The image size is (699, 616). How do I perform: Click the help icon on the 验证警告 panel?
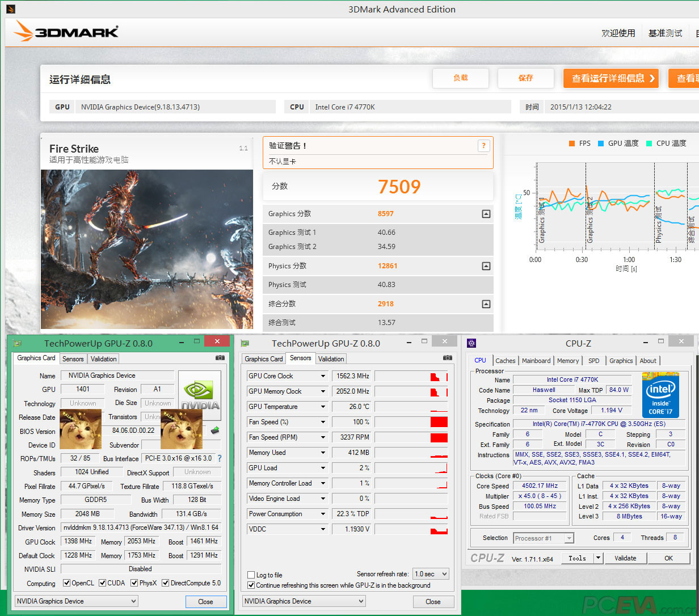[483, 146]
